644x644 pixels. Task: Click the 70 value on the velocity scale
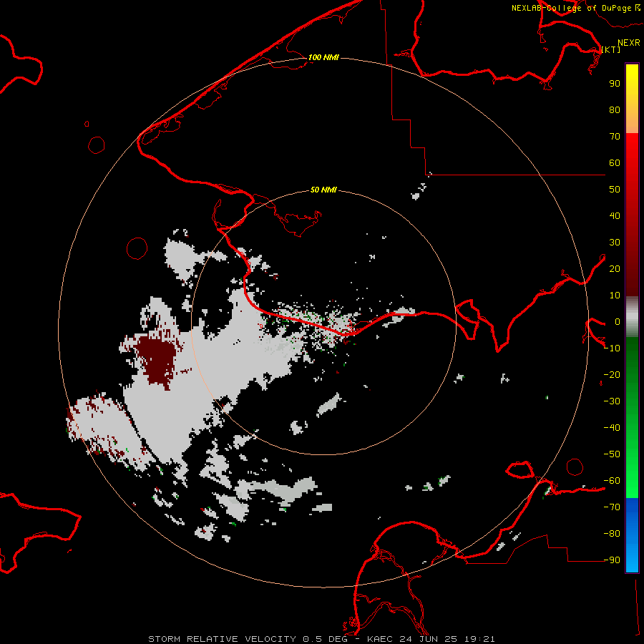[x=615, y=137]
